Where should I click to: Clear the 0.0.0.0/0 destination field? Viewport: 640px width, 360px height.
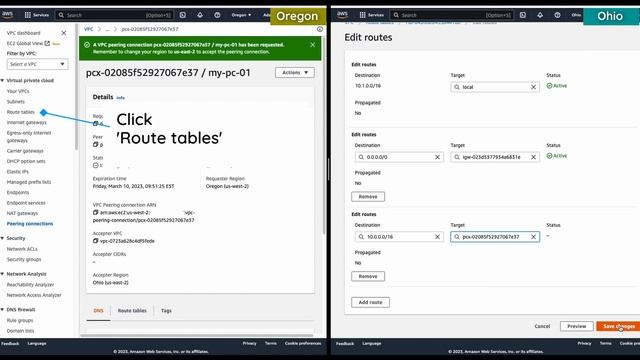pyautogui.click(x=437, y=157)
